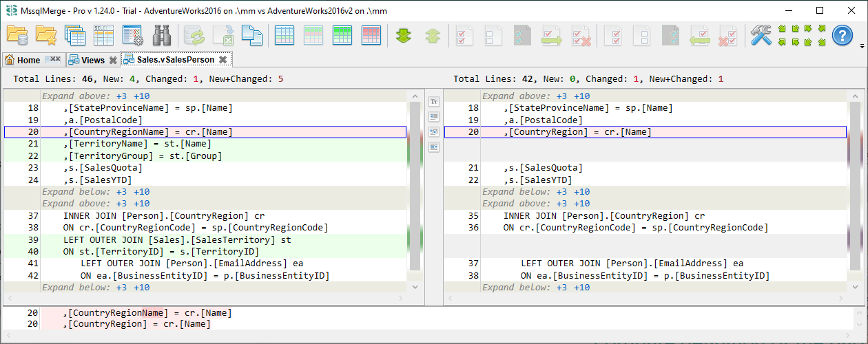Click the database refresh icon
The width and height of the screenshot is (868, 344).
pos(194,35)
